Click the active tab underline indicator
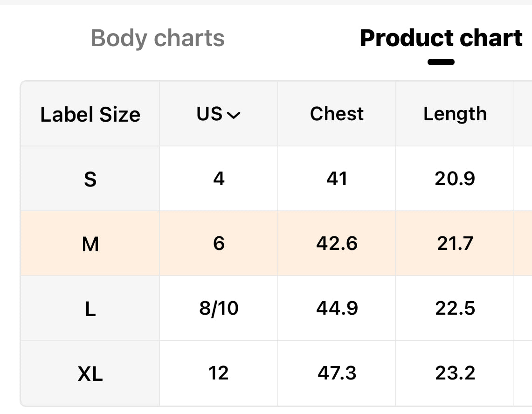This screenshot has height=414, width=532. pos(441,62)
